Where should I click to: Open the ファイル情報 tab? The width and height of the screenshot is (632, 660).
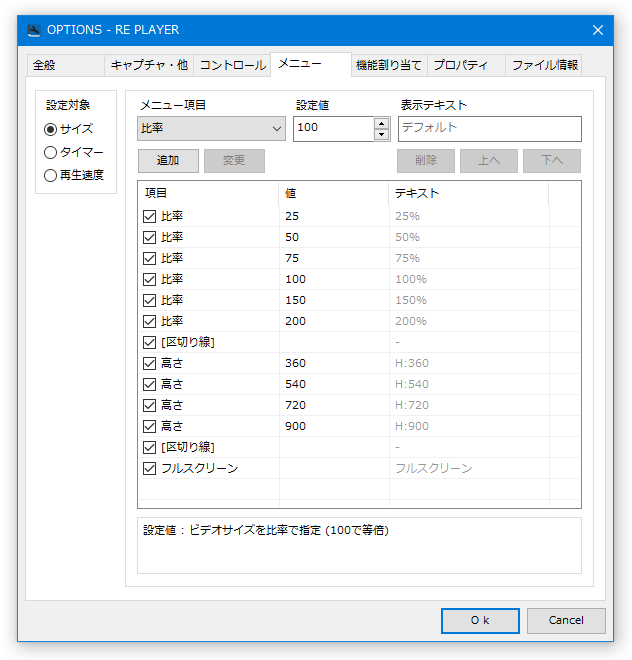[x=544, y=65]
